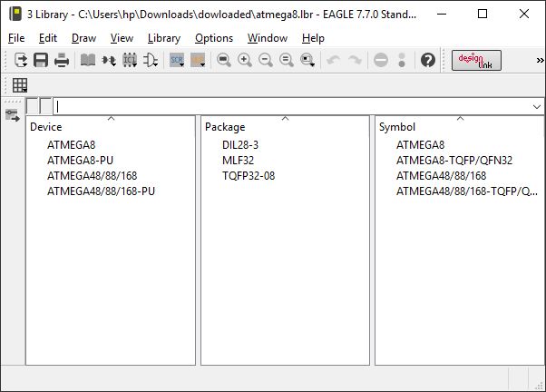Sort by the Symbol column header
The width and height of the screenshot is (546, 392).
click(x=460, y=126)
